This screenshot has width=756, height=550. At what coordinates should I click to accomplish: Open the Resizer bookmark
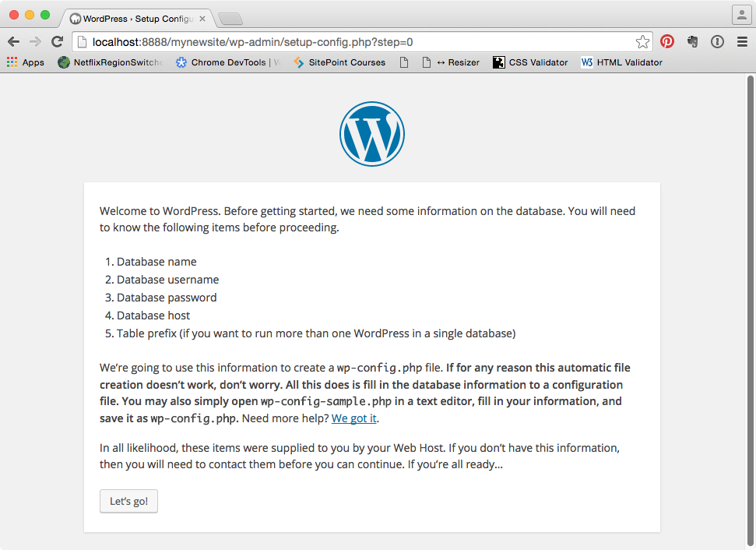coord(451,62)
